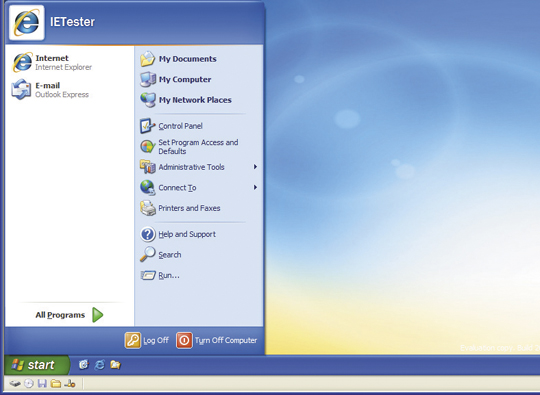Click the network adapter icon in the bottom status bar
540x395 pixels.
pyautogui.click(x=70, y=383)
